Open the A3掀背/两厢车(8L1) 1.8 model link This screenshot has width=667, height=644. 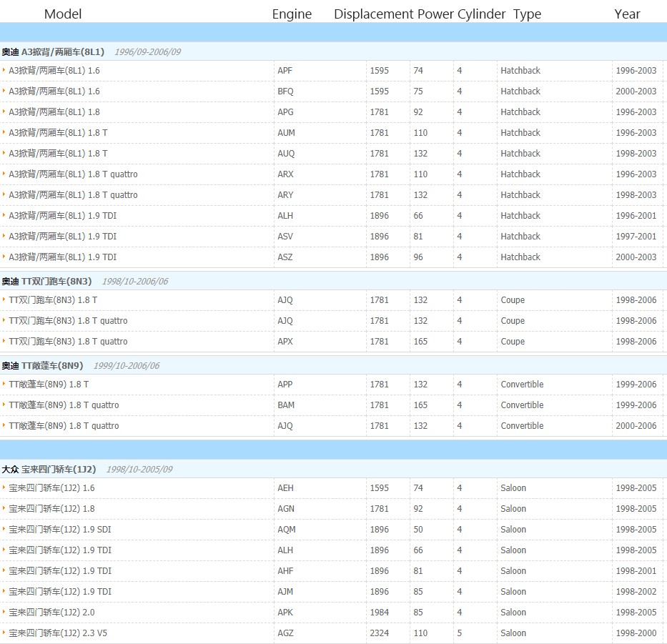[x=54, y=112]
